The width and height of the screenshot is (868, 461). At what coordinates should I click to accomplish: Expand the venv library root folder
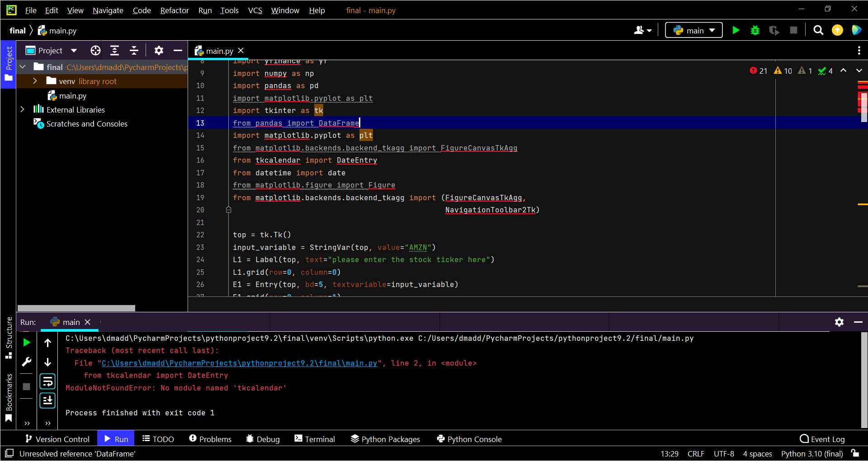point(35,81)
